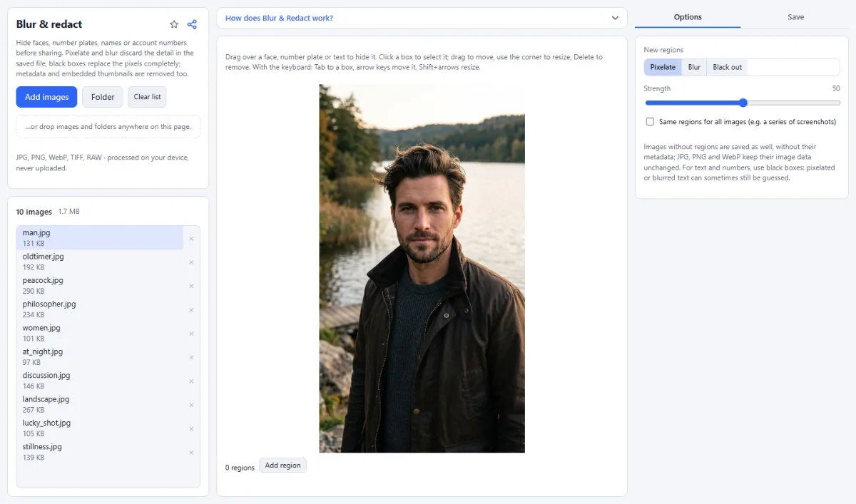Click the Strength value 50

(x=836, y=88)
